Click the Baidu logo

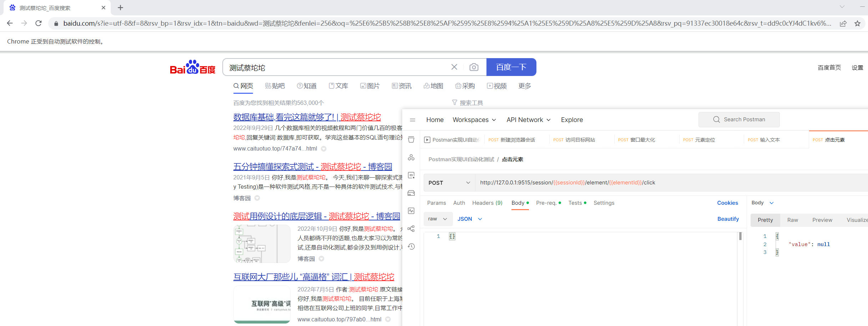click(x=193, y=67)
